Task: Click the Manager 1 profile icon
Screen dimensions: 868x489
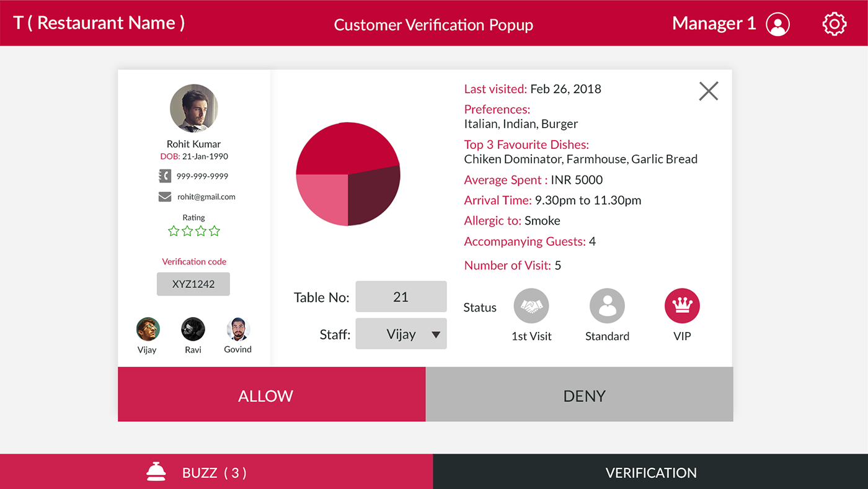Action: 777,24
